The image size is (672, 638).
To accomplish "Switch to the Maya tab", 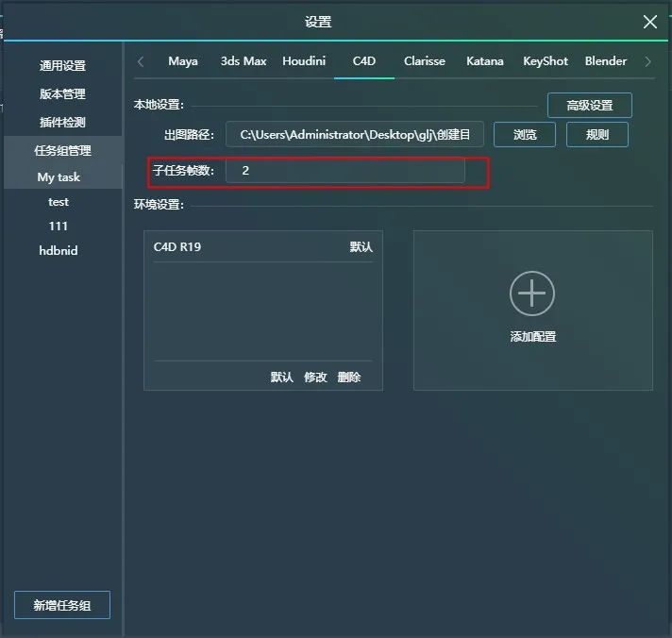I will (x=183, y=61).
